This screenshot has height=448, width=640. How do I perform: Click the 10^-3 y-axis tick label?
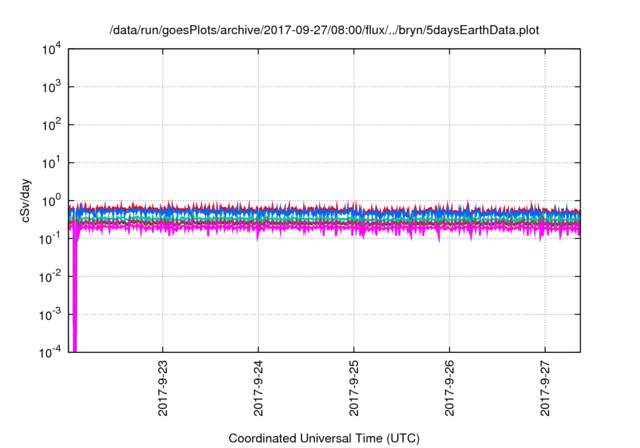point(51,315)
